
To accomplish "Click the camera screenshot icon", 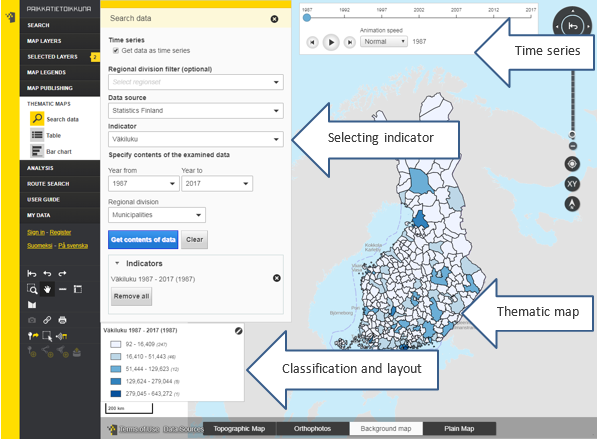I will (x=32, y=320).
